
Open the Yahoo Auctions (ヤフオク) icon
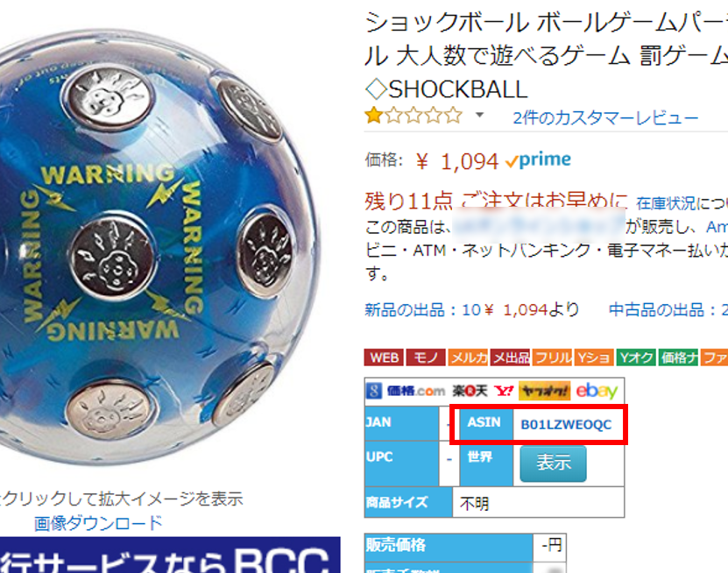click(x=545, y=391)
